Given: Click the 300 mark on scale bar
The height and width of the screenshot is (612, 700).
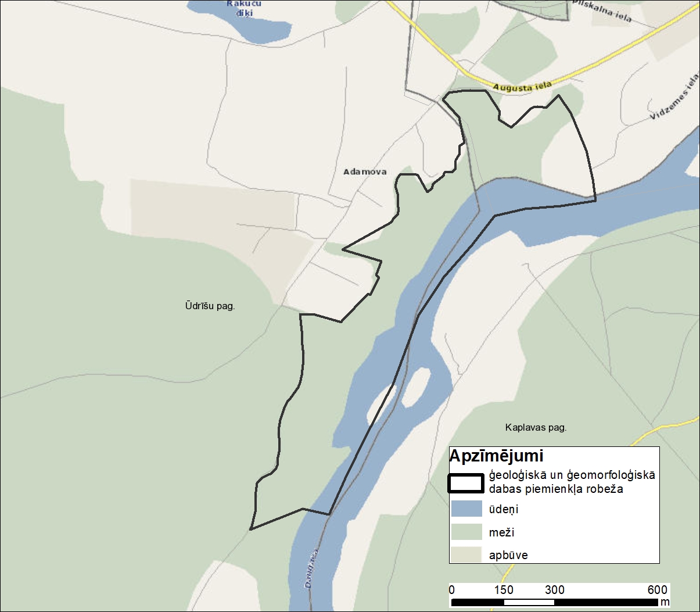Looking at the screenshot, I should click(554, 590).
